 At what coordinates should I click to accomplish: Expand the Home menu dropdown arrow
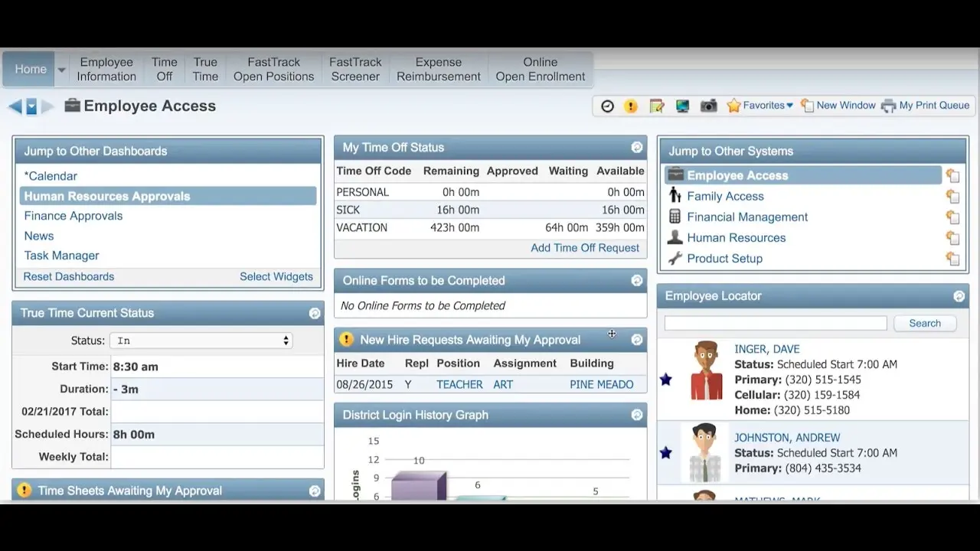point(62,70)
